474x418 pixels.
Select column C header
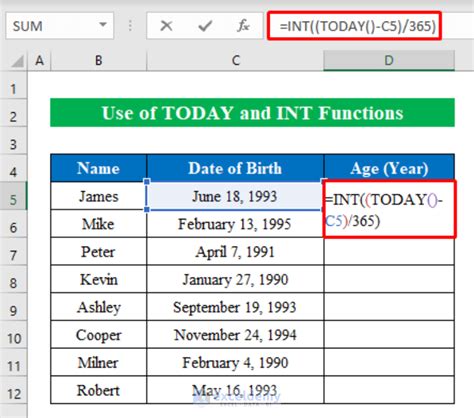[x=235, y=61]
